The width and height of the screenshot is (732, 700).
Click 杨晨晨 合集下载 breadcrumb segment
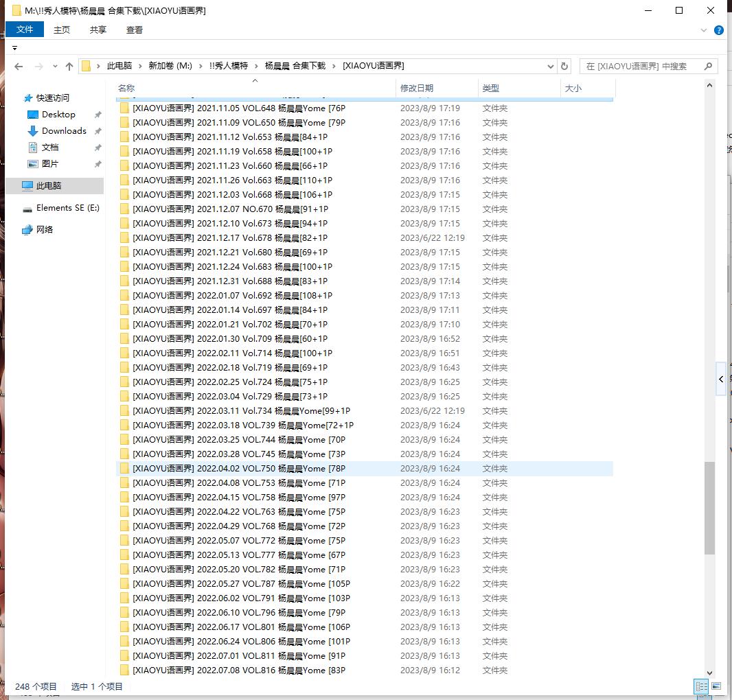pos(295,66)
